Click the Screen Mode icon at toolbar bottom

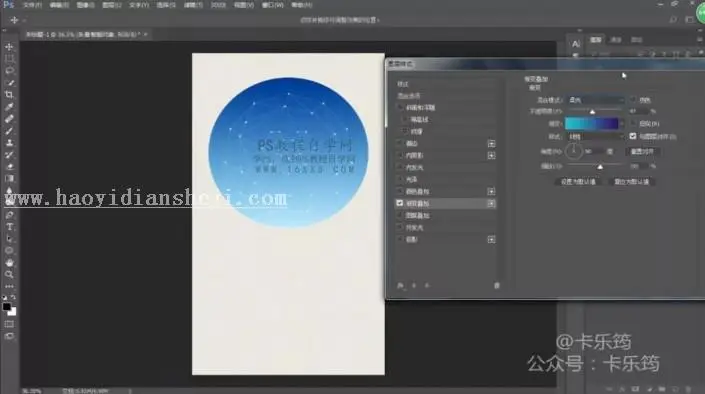(x=9, y=336)
